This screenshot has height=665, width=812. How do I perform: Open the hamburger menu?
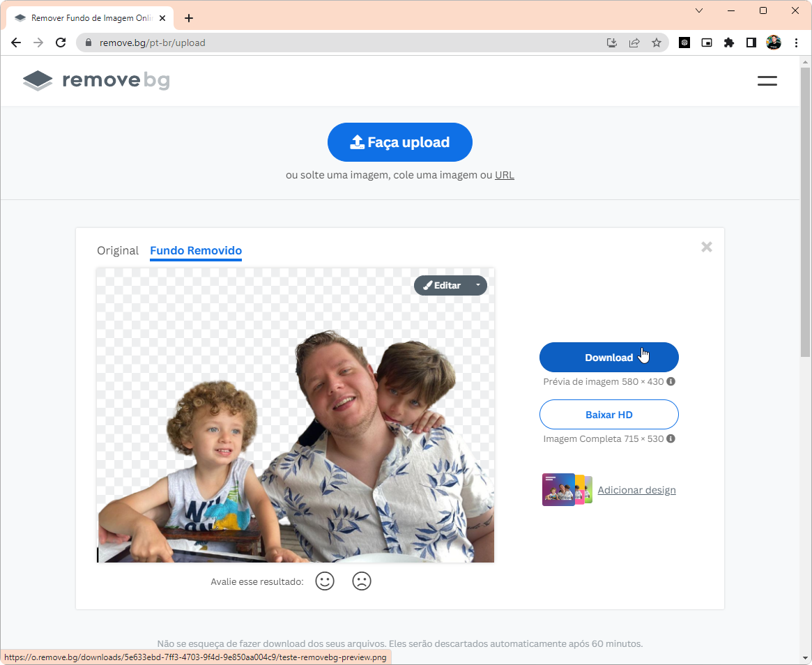tap(767, 81)
